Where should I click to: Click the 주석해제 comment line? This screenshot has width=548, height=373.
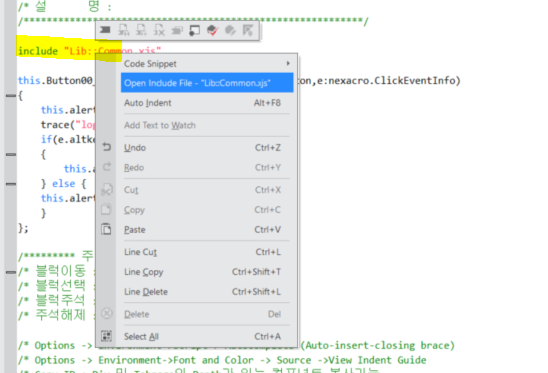coord(56,315)
